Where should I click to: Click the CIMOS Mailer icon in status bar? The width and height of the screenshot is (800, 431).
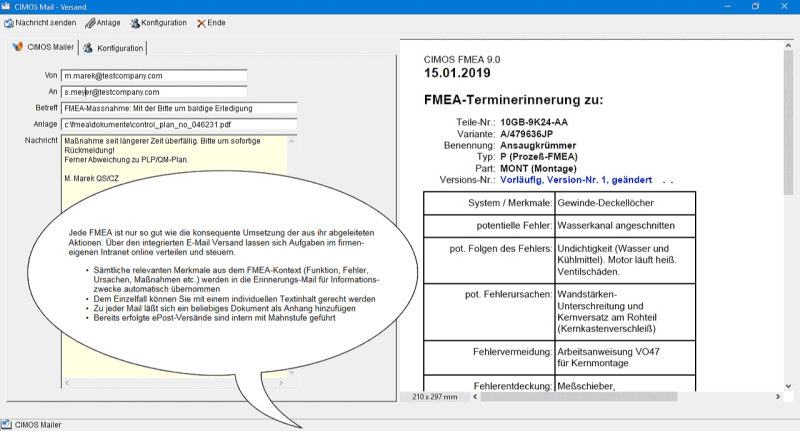[7, 424]
